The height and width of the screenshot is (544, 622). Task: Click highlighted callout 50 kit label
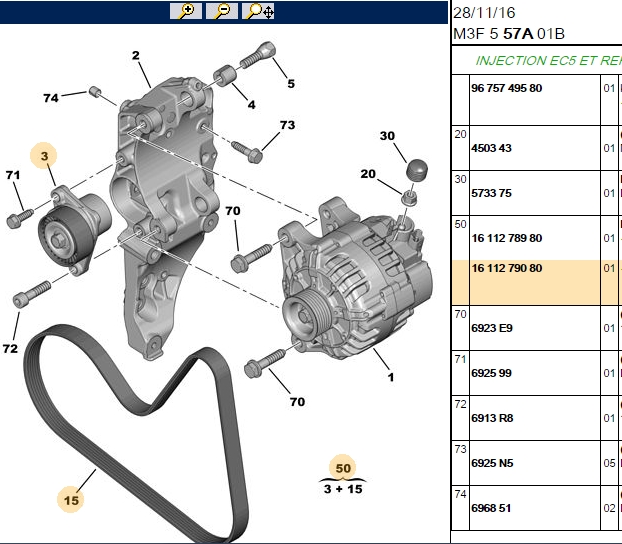coord(343,468)
